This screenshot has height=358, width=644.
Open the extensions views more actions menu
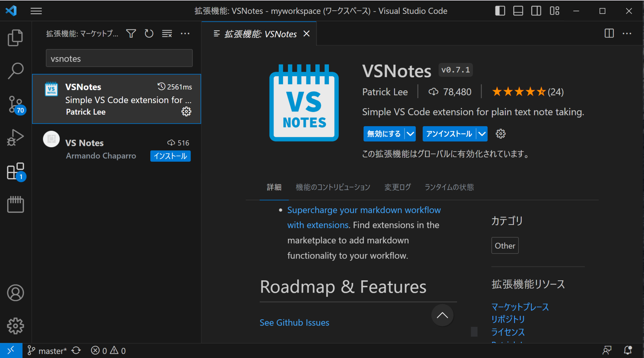[185, 33]
